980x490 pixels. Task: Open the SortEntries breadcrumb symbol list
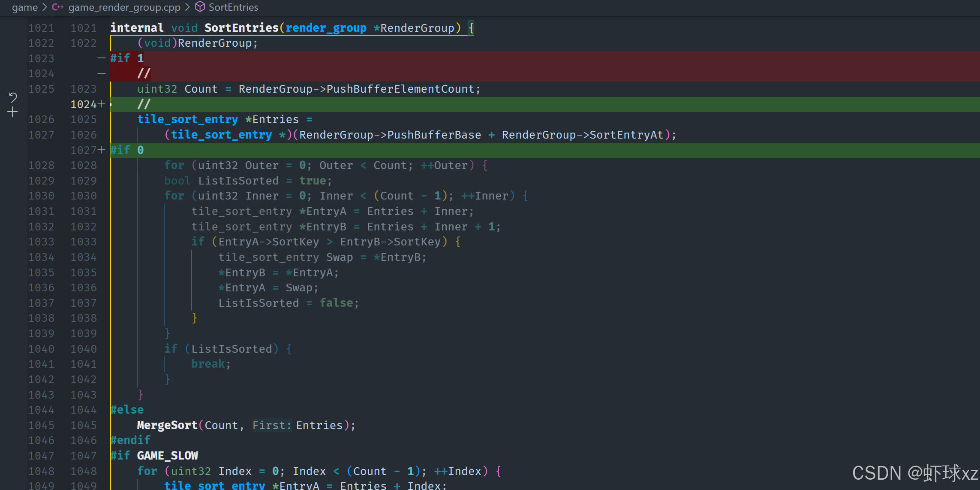tap(233, 7)
